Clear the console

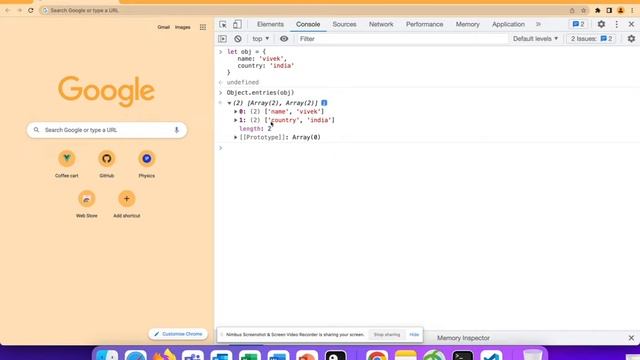point(238,39)
